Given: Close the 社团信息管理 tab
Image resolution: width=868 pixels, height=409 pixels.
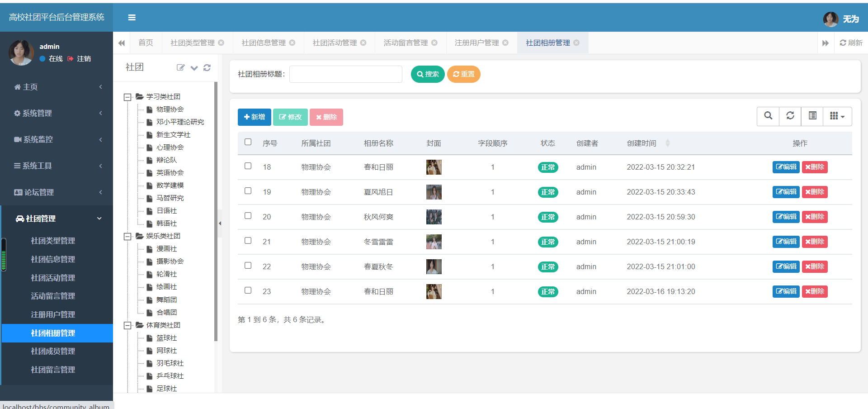Looking at the screenshot, I should [x=292, y=43].
